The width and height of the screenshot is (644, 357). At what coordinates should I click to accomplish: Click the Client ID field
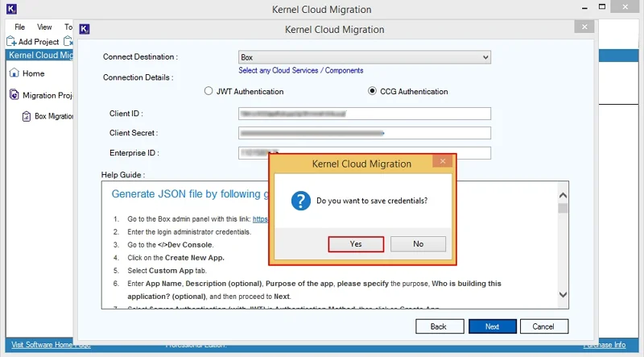point(365,114)
